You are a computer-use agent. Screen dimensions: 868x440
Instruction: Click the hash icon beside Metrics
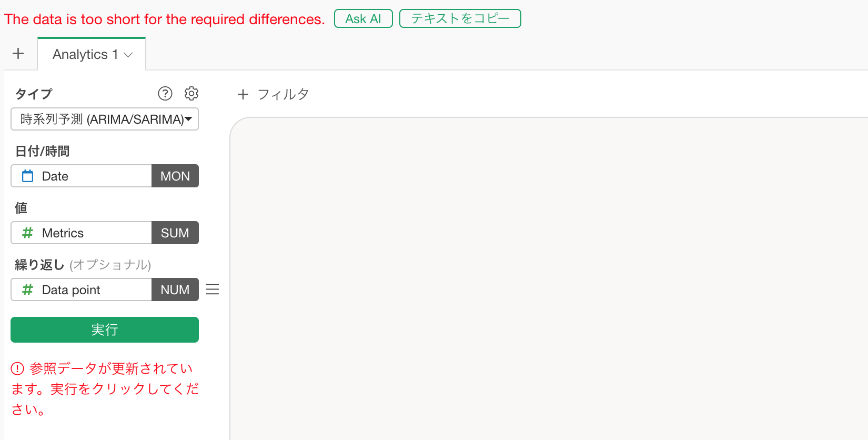(28, 233)
